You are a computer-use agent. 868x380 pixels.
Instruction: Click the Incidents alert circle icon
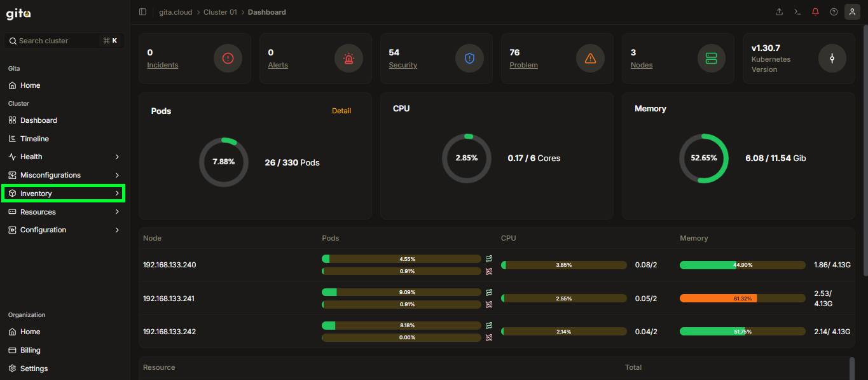coord(228,59)
